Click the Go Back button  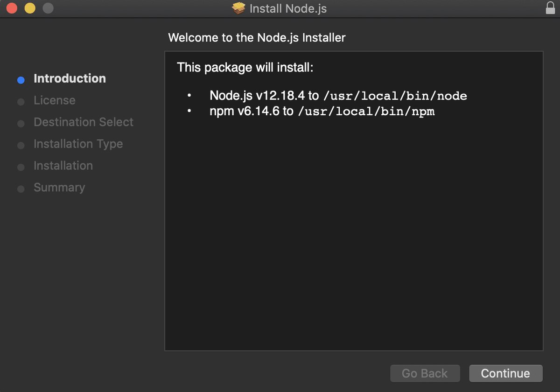[x=425, y=373]
